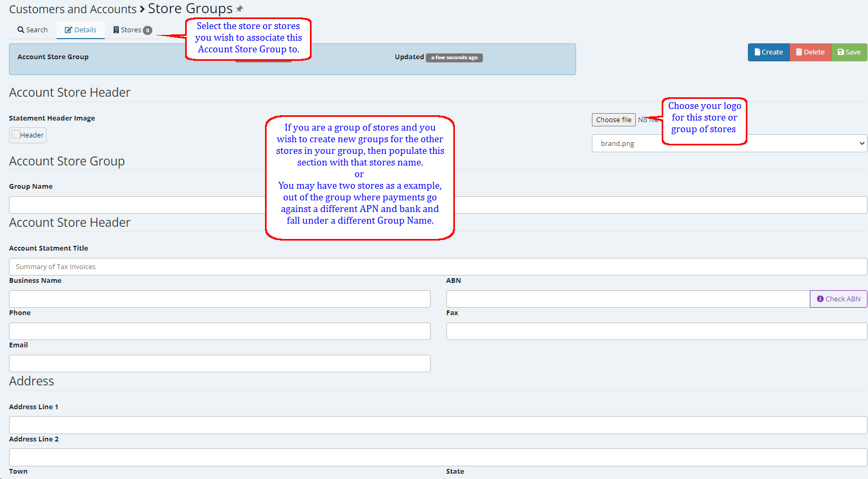This screenshot has height=479, width=868.
Task: Click the Fax input field
Action: click(x=656, y=331)
